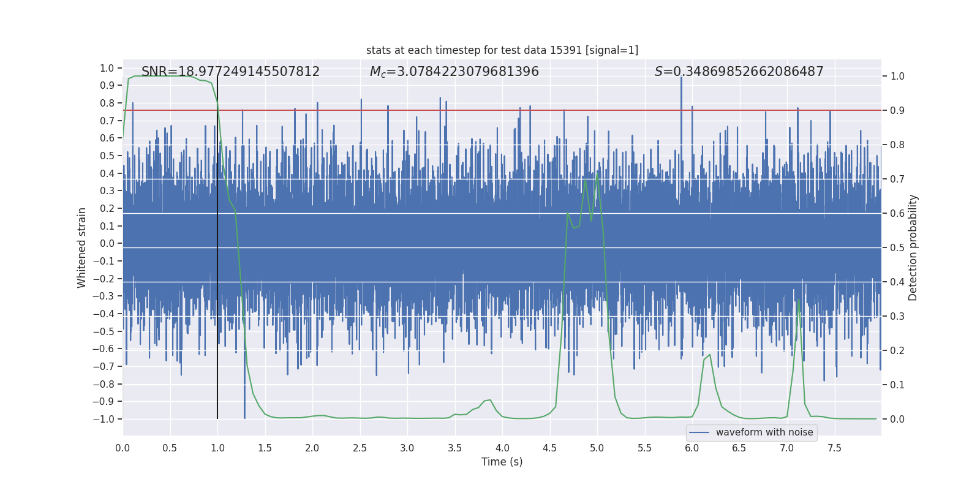Select detection probability tick label 0.9
The height and width of the screenshot is (490, 980).
(x=897, y=111)
